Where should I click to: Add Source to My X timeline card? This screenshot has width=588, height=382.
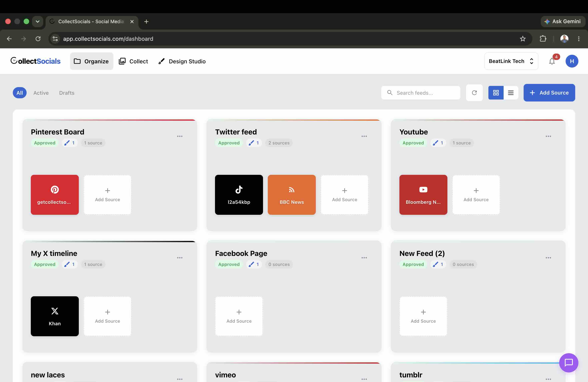point(107,316)
